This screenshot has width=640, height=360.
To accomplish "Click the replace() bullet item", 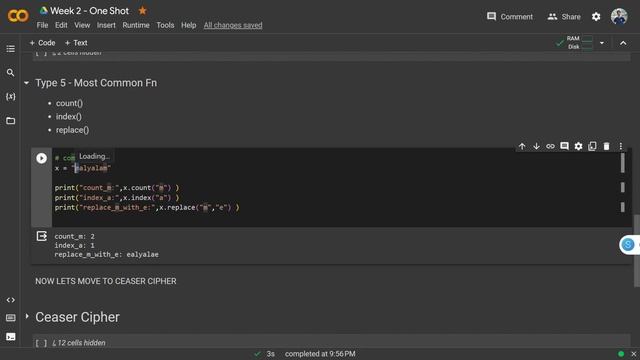I will pos(72,130).
